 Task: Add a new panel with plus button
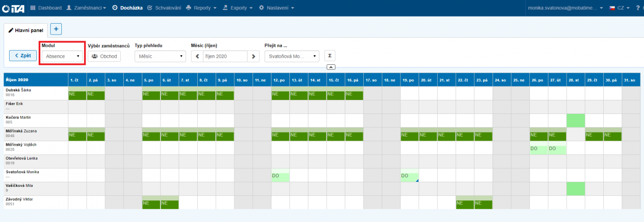(55, 29)
